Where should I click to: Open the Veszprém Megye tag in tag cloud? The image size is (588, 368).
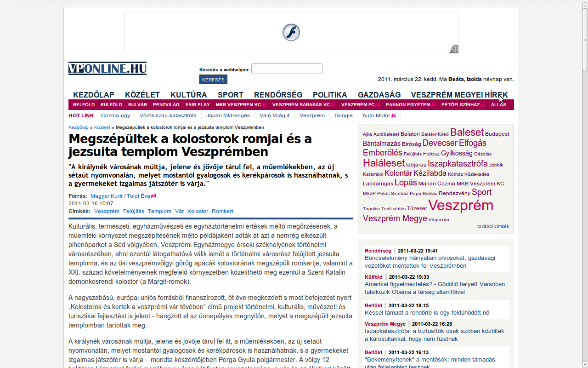(x=395, y=218)
